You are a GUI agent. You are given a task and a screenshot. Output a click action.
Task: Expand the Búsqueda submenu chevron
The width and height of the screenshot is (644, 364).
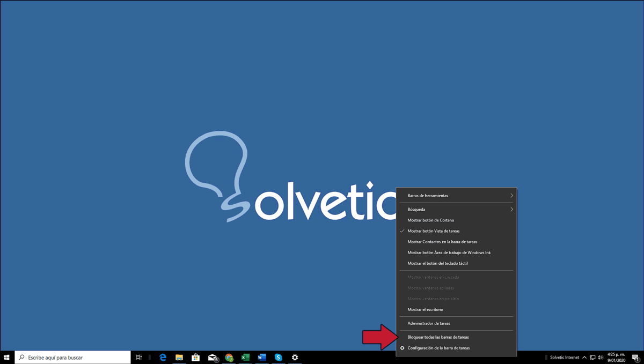coord(511,210)
